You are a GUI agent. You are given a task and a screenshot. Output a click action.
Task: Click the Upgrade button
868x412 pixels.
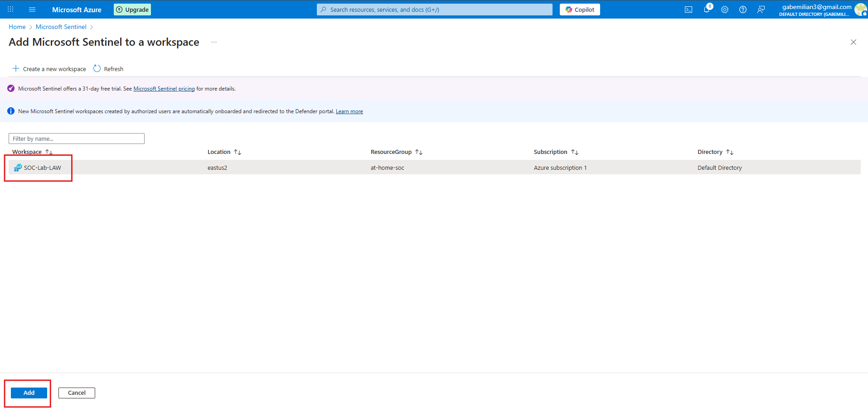(x=132, y=10)
